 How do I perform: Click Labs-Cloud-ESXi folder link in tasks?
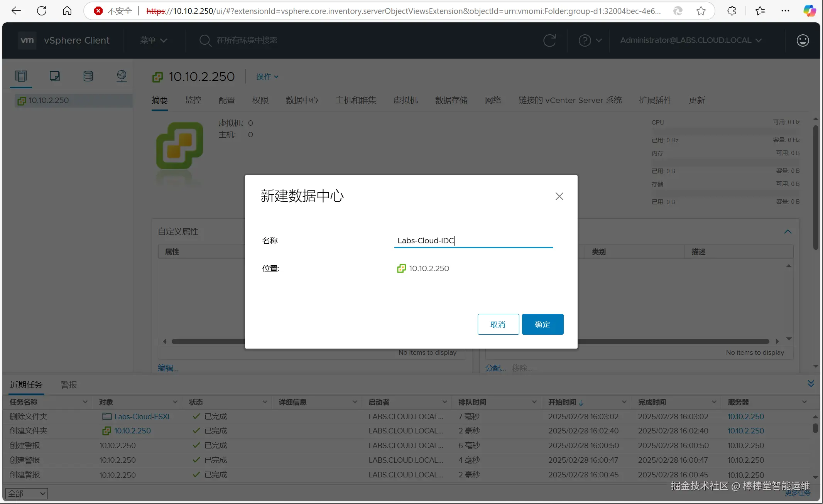[x=142, y=416]
